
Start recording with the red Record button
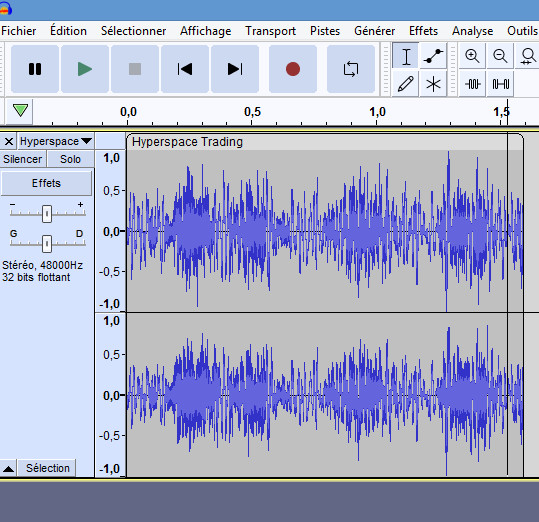(293, 69)
